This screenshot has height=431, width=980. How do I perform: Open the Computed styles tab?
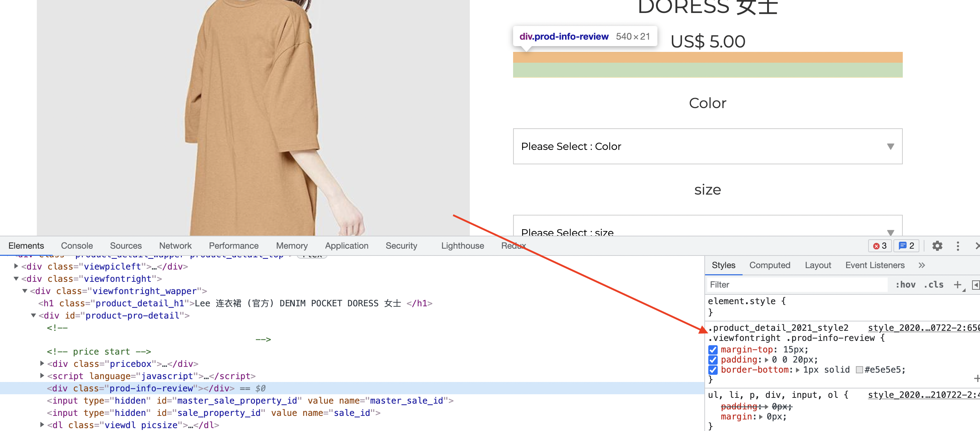tap(769, 265)
